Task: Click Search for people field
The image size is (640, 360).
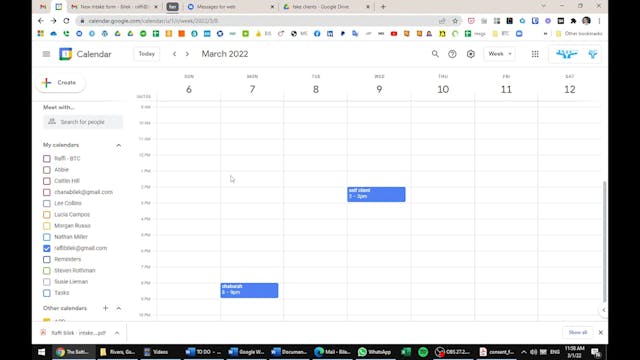Action: (x=83, y=122)
